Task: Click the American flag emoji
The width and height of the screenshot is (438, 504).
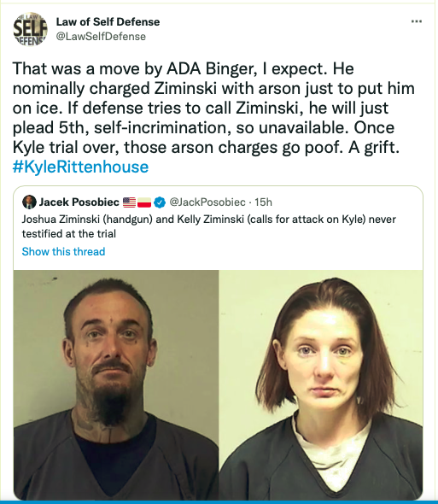Action: click(x=129, y=202)
